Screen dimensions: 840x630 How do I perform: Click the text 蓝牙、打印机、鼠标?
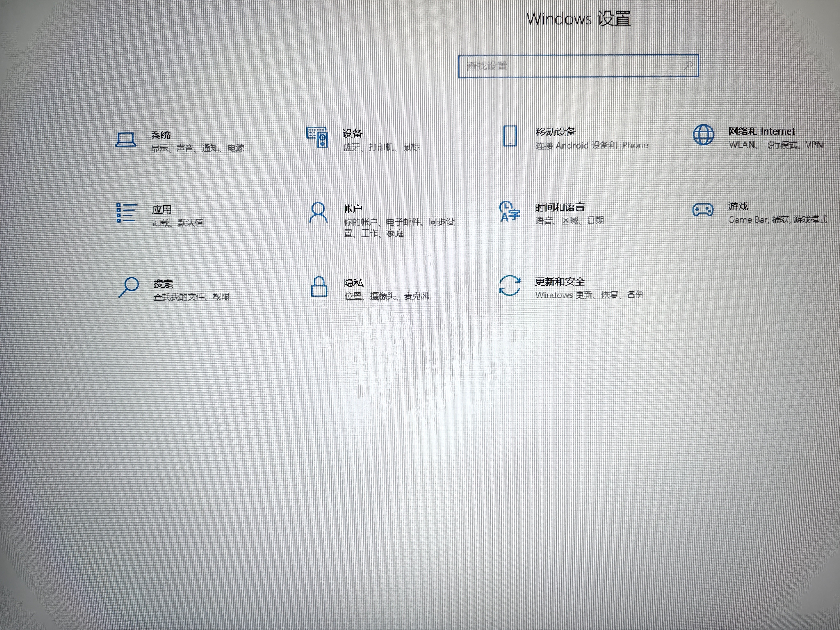click(x=381, y=147)
